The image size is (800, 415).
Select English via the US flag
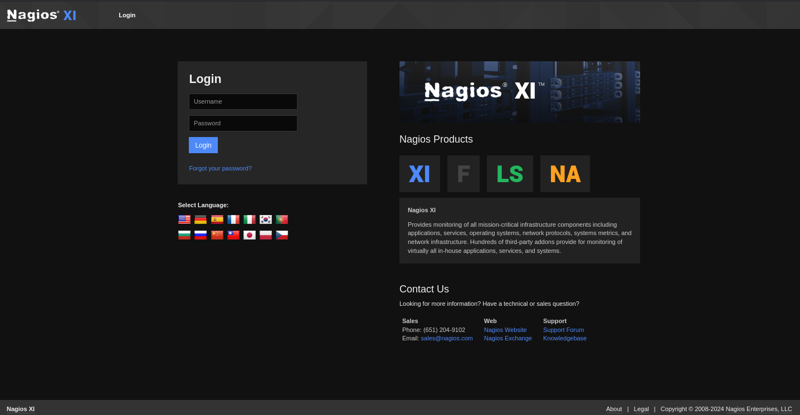point(184,219)
